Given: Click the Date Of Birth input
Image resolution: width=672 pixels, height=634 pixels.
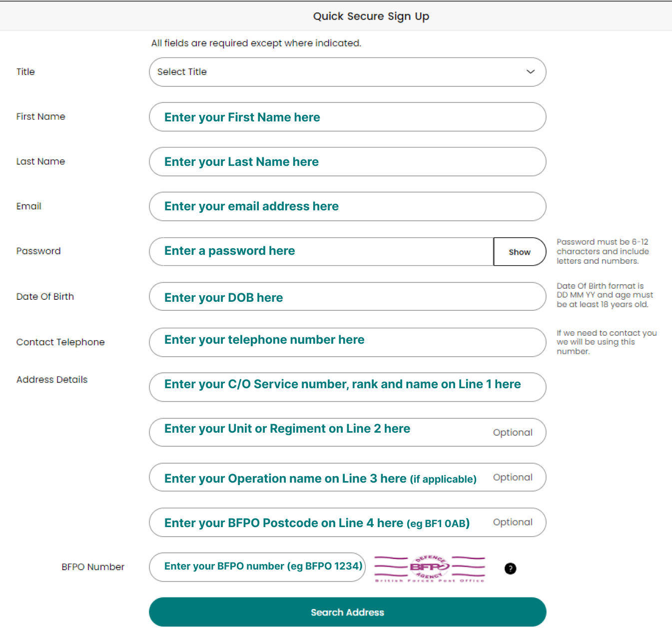Looking at the screenshot, I should point(347,297).
